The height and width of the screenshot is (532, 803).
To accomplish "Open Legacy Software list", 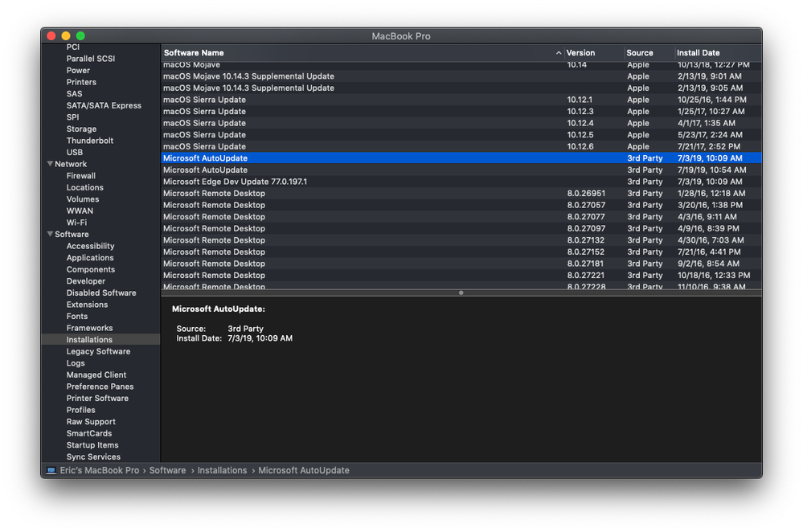I will click(98, 351).
